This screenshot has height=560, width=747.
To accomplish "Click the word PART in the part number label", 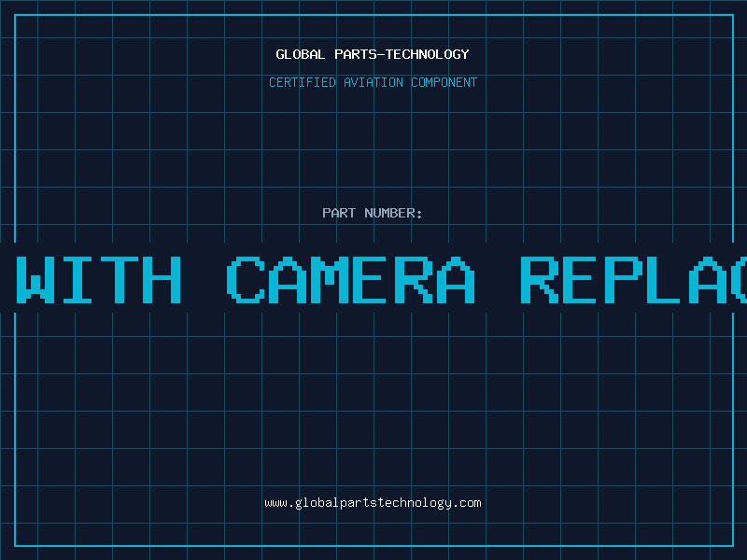I will [x=339, y=213].
